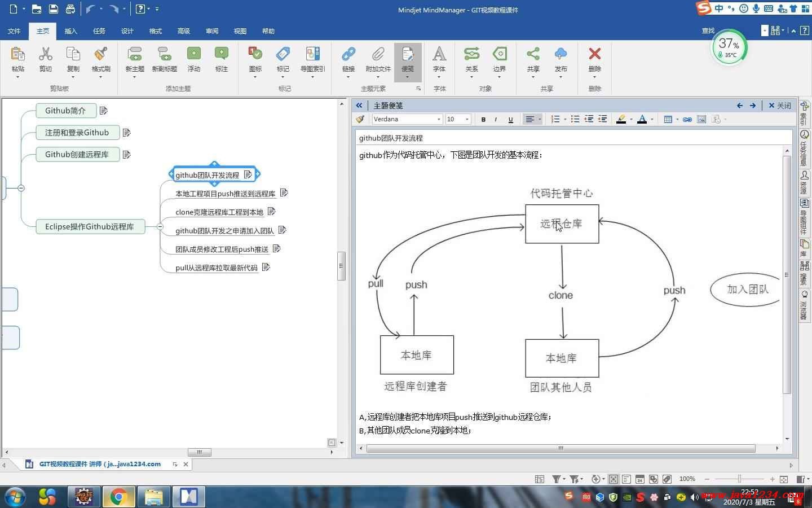Click the 共享 share icon
This screenshot has width=812, height=508.
tap(533, 54)
